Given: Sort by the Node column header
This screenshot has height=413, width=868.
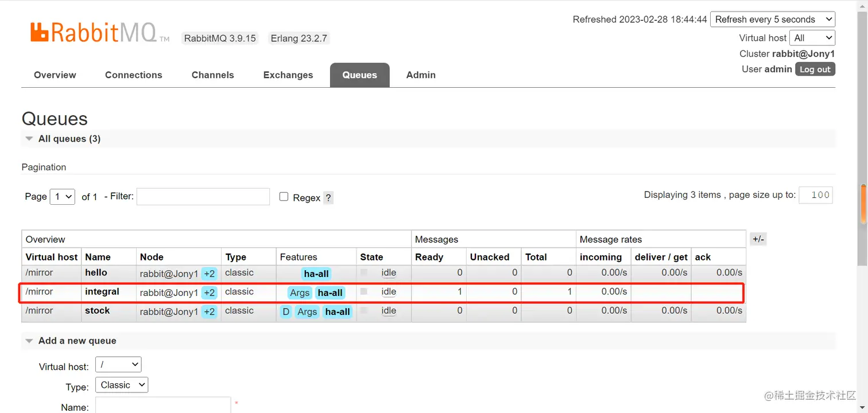Looking at the screenshot, I should coord(152,257).
